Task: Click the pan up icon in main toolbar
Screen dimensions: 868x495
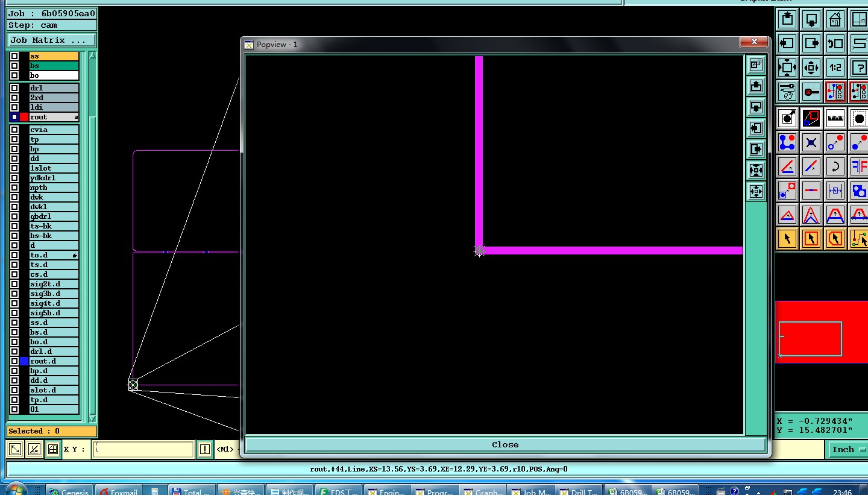Action: (x=788, y=19)
